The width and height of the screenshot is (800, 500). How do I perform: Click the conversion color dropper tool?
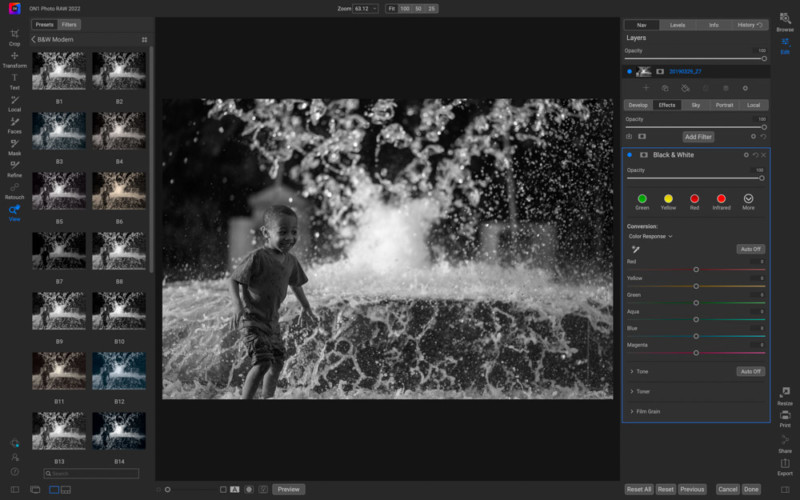tap(636, 249)
